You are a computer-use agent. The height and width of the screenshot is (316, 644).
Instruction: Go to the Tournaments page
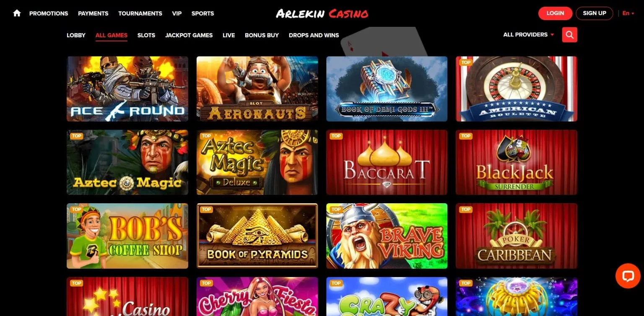click(140, 13)
